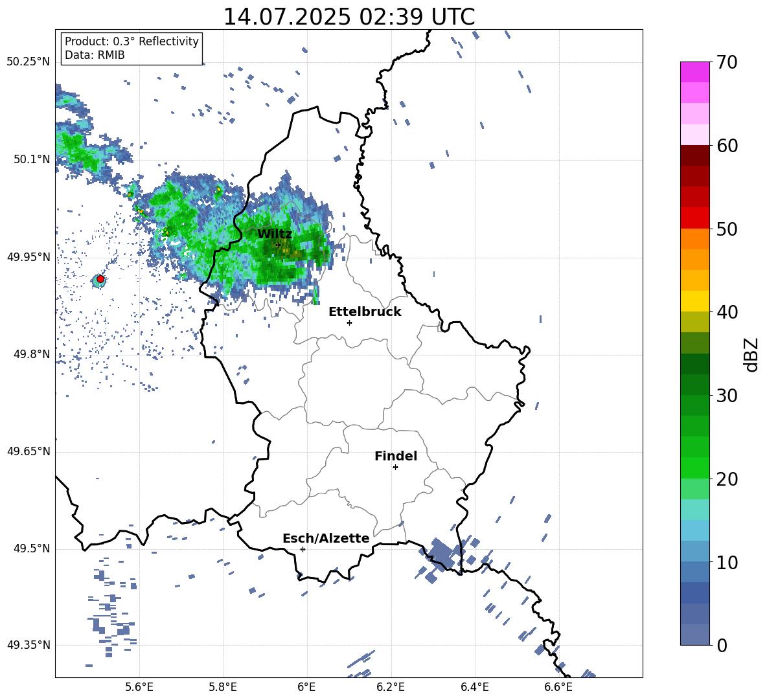Click the 6.2°E longitude label
Image resolution: width=767 pixels, height=700 pixels.
pyautogui.click(x=391, y=687)
